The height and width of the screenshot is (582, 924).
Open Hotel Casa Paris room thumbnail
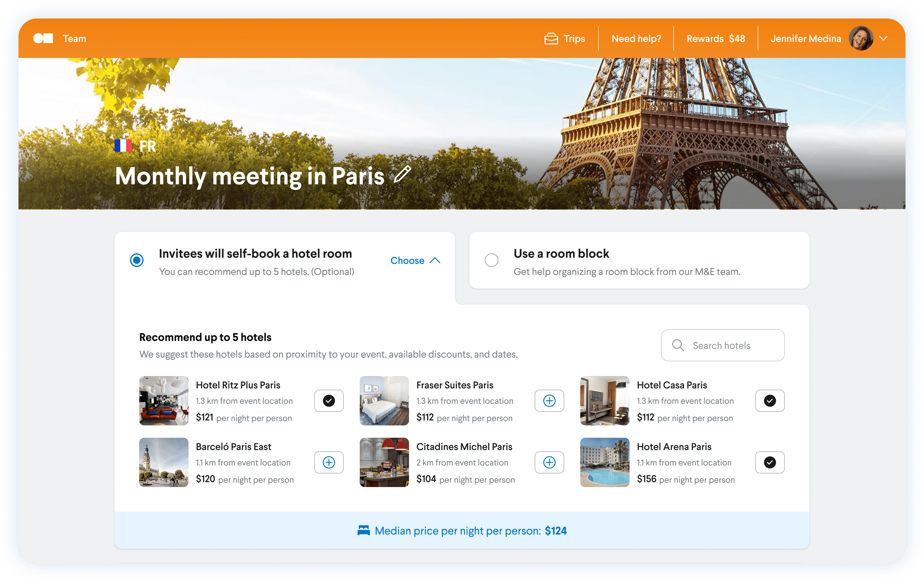tap(605, 401)
